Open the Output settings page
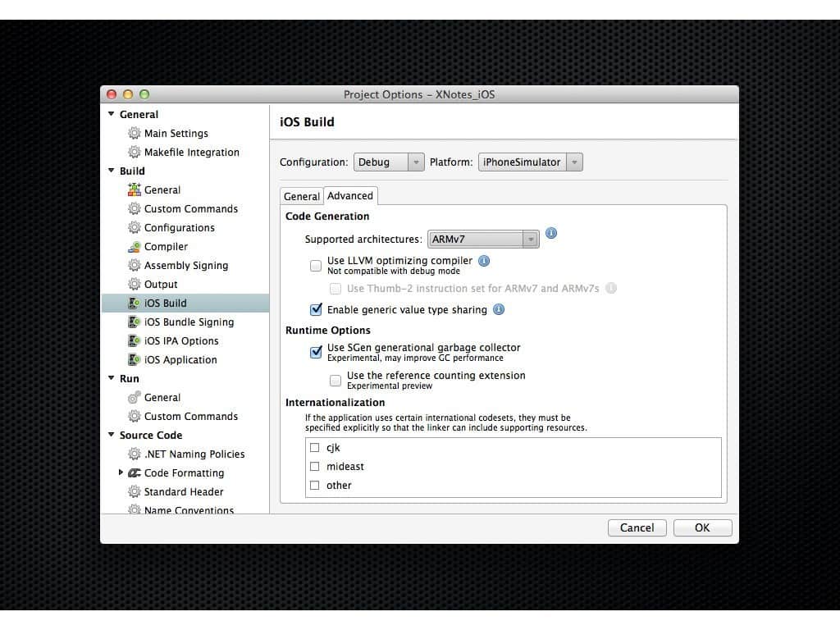Image resolution: width=840 pixels, height=630 pixels. (160, 284)
